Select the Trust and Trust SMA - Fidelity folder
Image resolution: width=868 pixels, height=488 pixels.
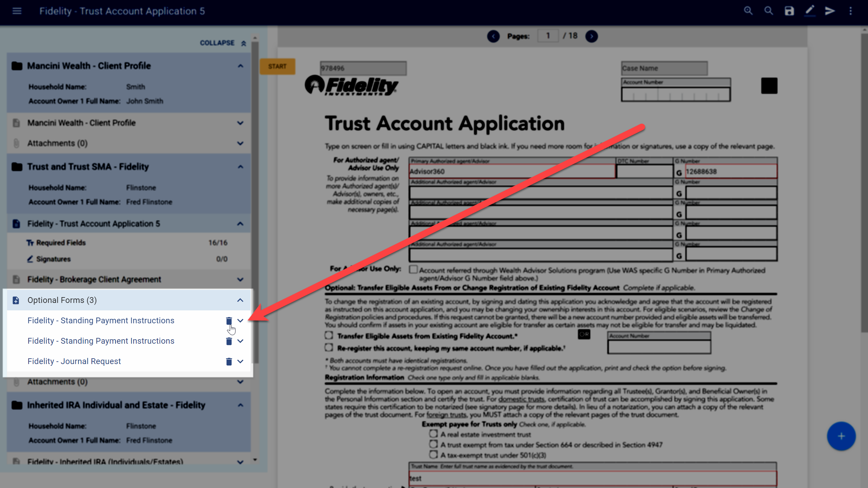tap(129, 167)
